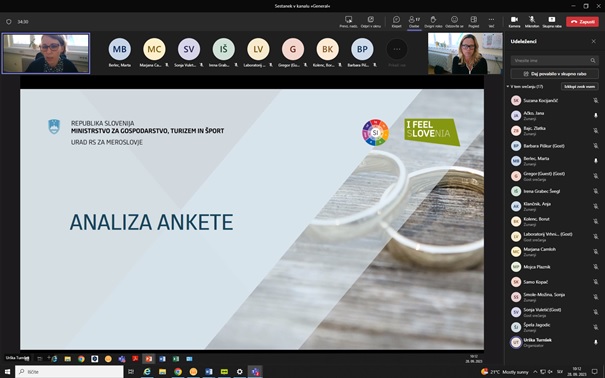The image size is (605, 378).
Task: Unmute the Mikrofon microphone
Action: tap(532, 22)
